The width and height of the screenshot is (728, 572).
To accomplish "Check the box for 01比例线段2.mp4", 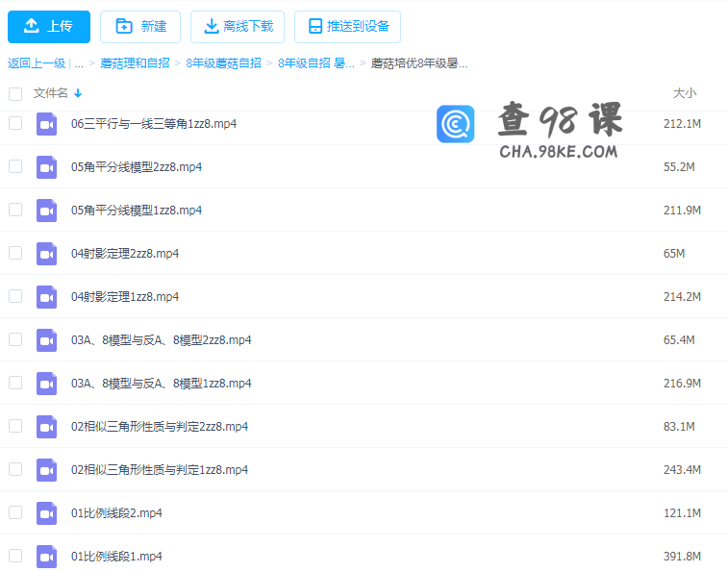I will click(x=15, y=512).
